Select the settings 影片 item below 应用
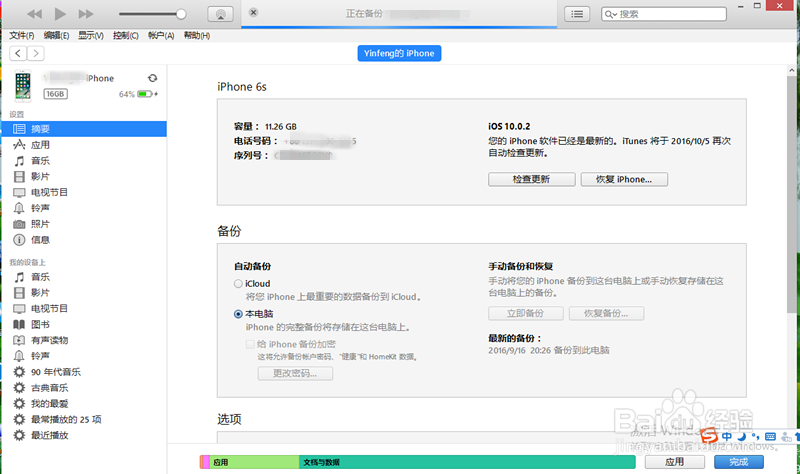The width and height of the screenshot is (800, 474). (x=84, y=177)
